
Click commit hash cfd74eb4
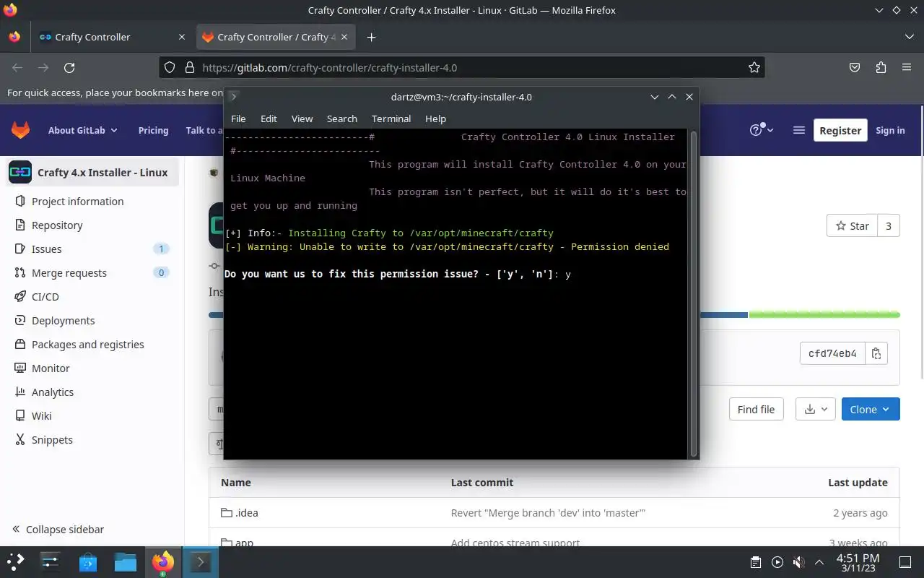click(x=832, y=353)
